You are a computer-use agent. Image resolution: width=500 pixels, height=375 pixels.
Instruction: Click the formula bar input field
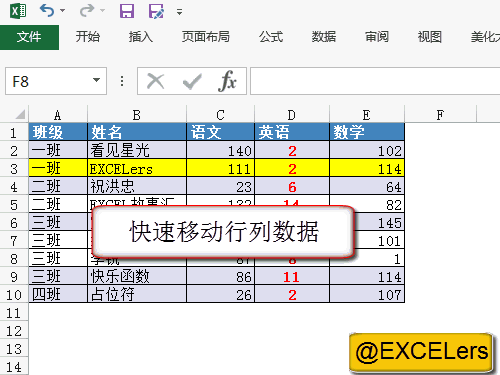375,81
